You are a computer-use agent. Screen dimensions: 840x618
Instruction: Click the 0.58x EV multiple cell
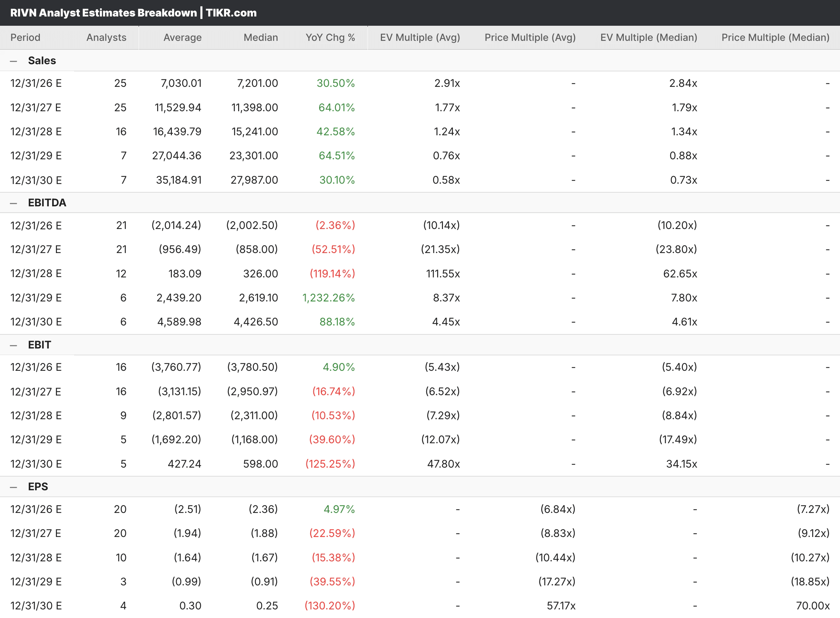pos(446,180)
